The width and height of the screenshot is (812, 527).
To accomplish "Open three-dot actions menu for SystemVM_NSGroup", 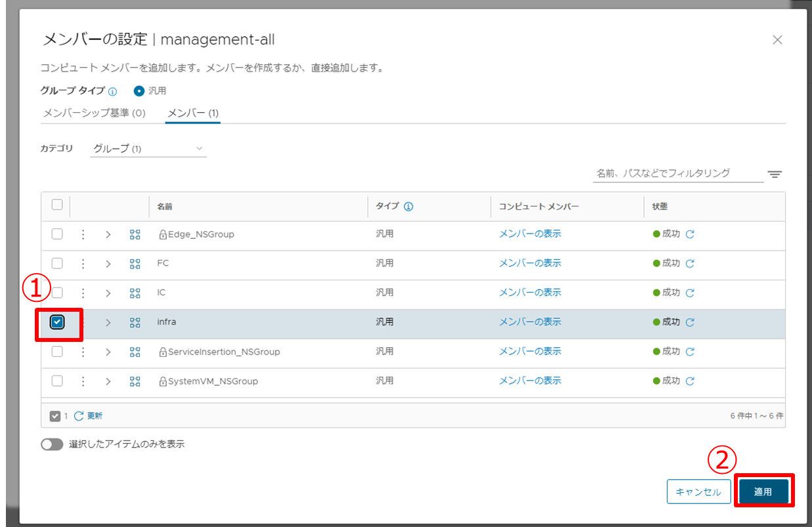I will (83, 381).
